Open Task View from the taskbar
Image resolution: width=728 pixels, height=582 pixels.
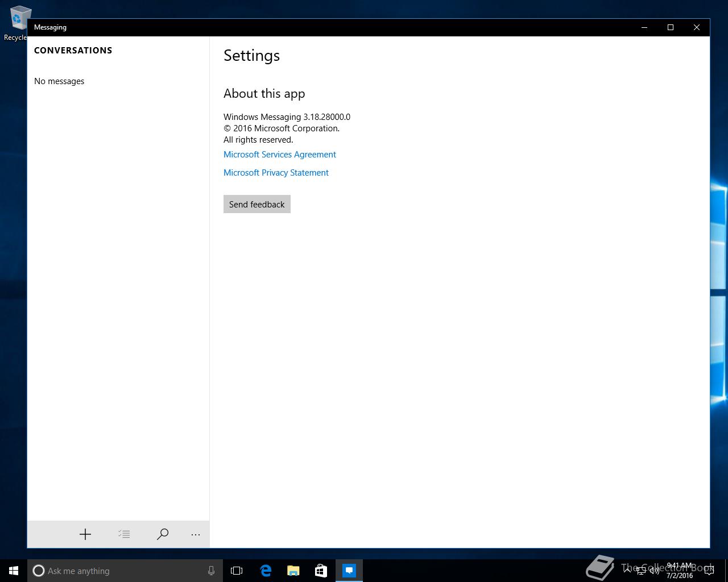click(x=237, y=571)
